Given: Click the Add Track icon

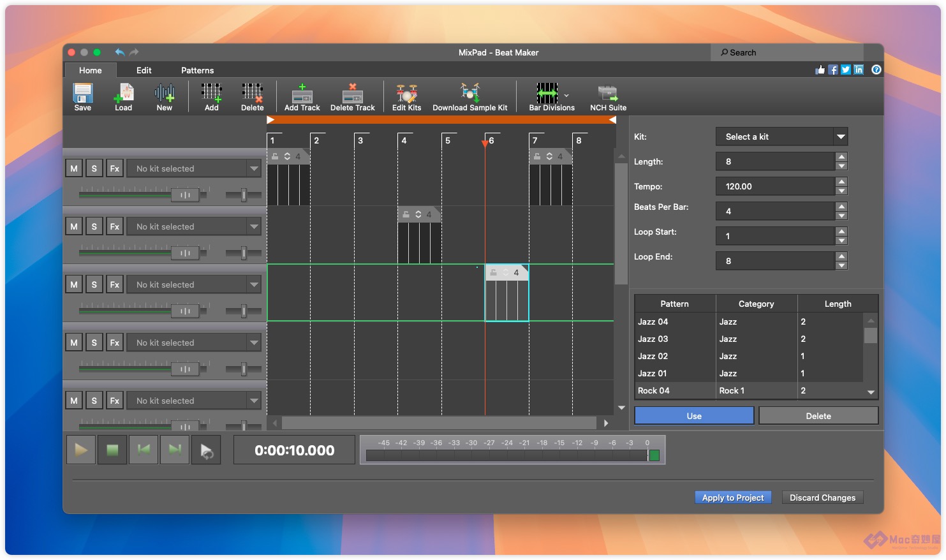Looking at the screenshot, I should 302,97.
